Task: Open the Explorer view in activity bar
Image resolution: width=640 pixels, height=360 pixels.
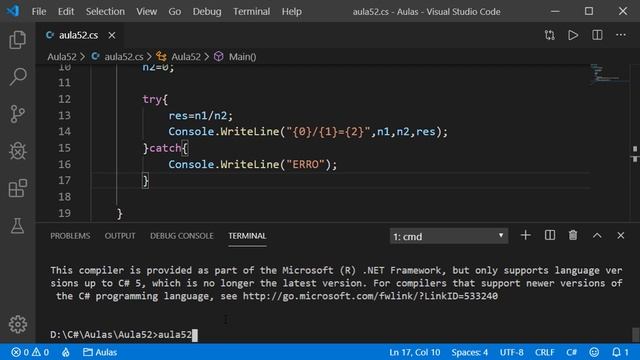Action: point(18,40)
